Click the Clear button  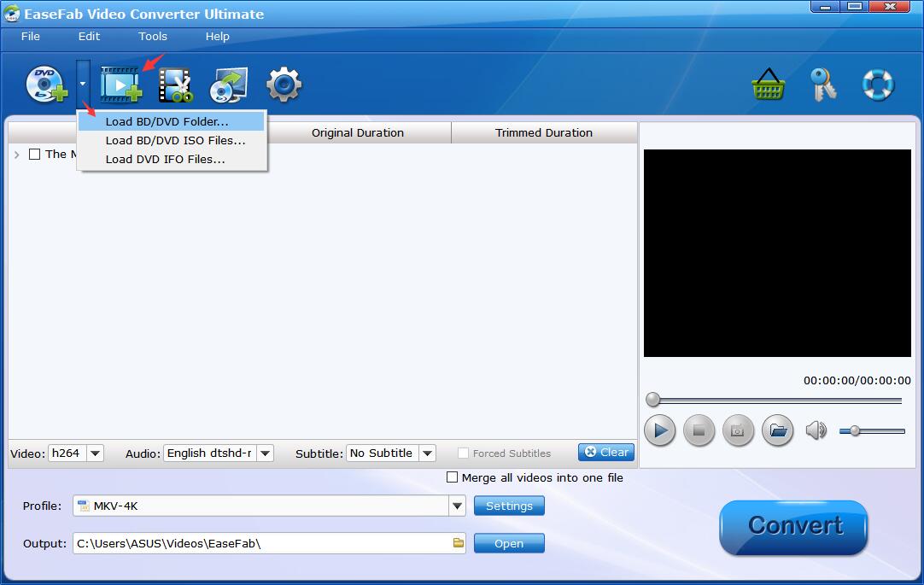[606, 453]
